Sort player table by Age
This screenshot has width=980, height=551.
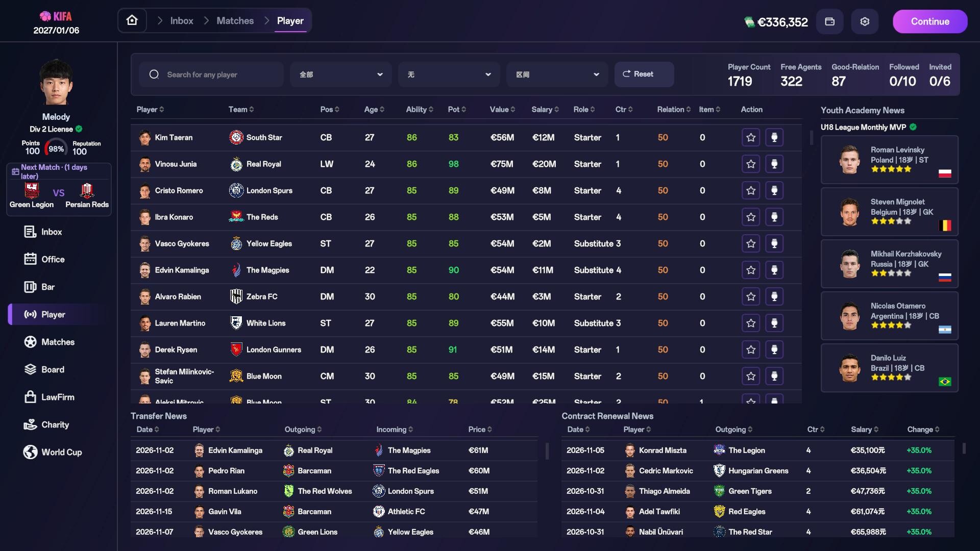point(374,109)
